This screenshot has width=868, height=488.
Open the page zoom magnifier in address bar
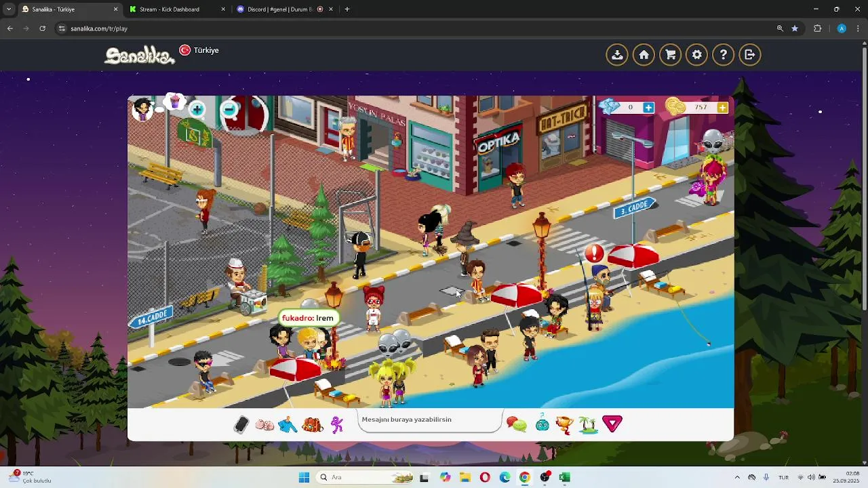tap(780, 28)
